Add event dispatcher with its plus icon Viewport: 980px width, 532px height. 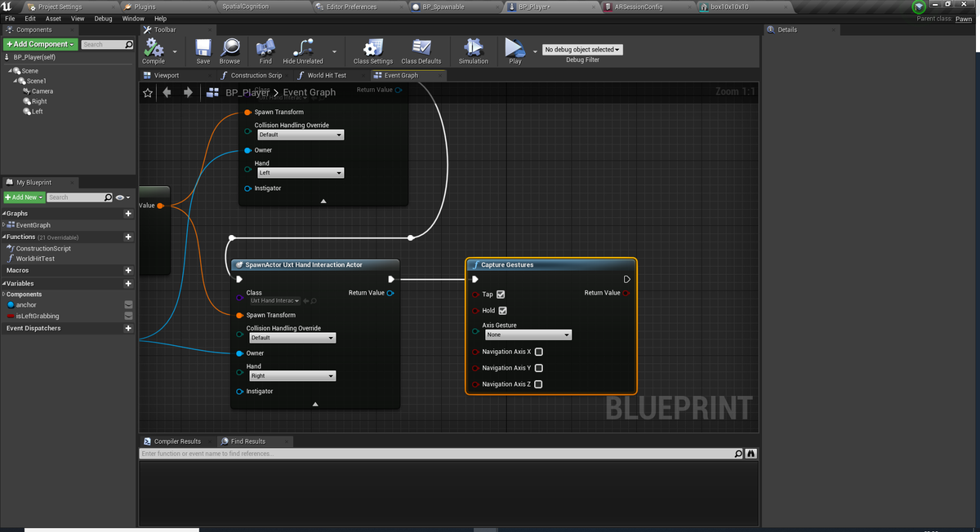pos(128,328)
